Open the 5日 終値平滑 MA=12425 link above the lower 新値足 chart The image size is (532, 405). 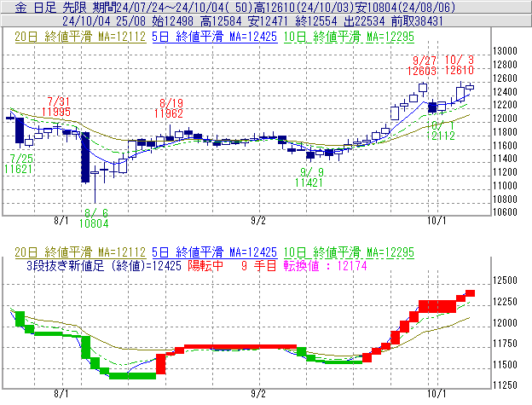(215, 252)
